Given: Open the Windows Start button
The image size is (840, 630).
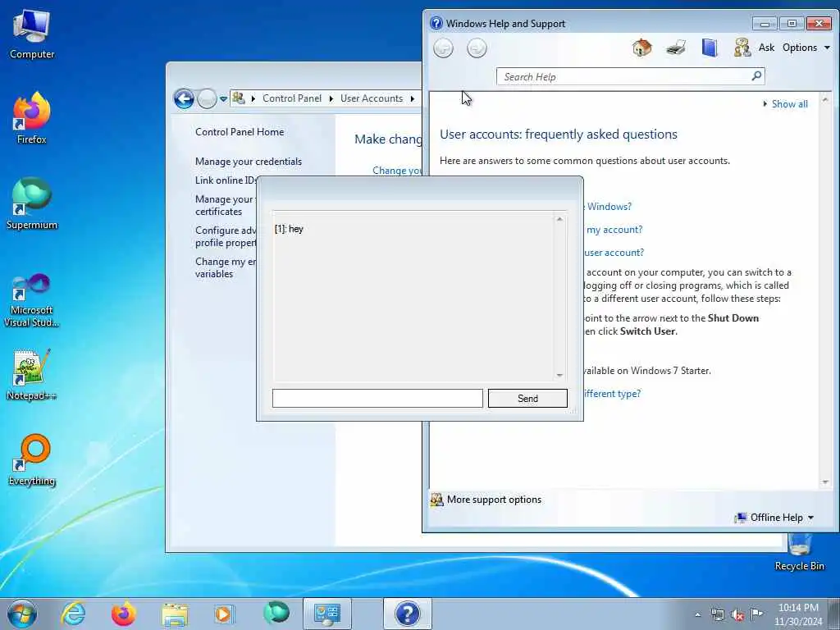Looking at the screenshot, I should 22,614.
